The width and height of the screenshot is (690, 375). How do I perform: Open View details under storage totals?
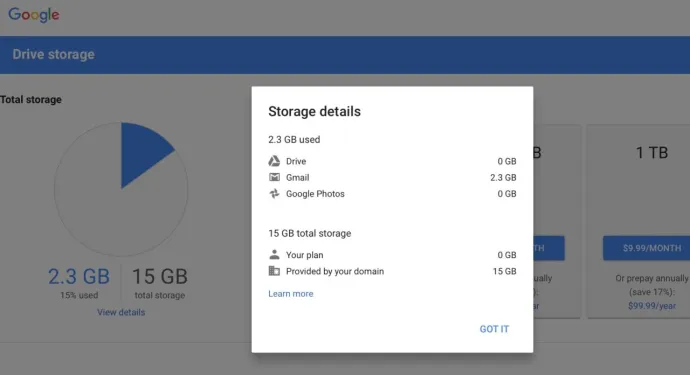click(121, 312)
